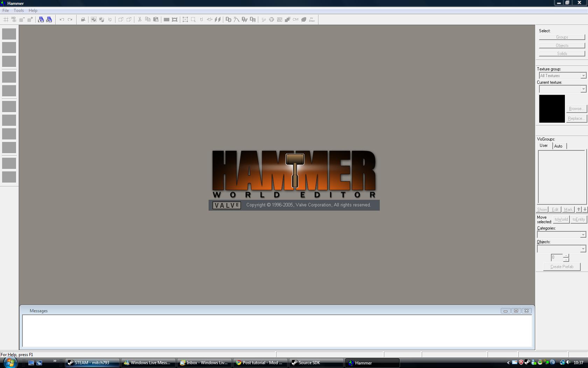Viewport: 588px width, 368px height.
Task: Click the Undo arrow icon
Action: (x=62, y=20)
